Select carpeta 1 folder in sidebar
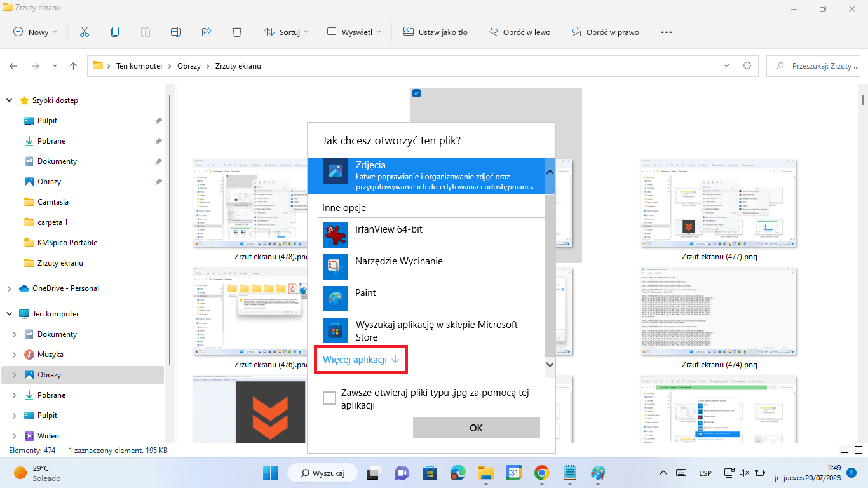Screen dimensions: 868x488 (53, 222)
